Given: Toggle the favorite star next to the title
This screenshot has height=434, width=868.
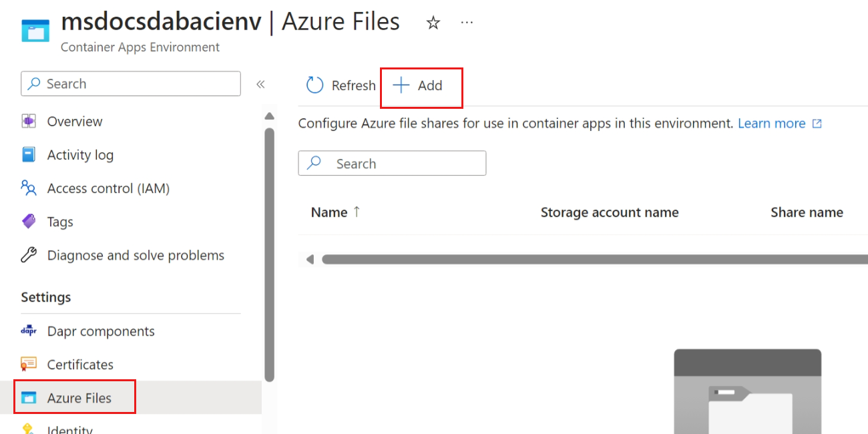Looking at the screenshot, I should (433, 22).
